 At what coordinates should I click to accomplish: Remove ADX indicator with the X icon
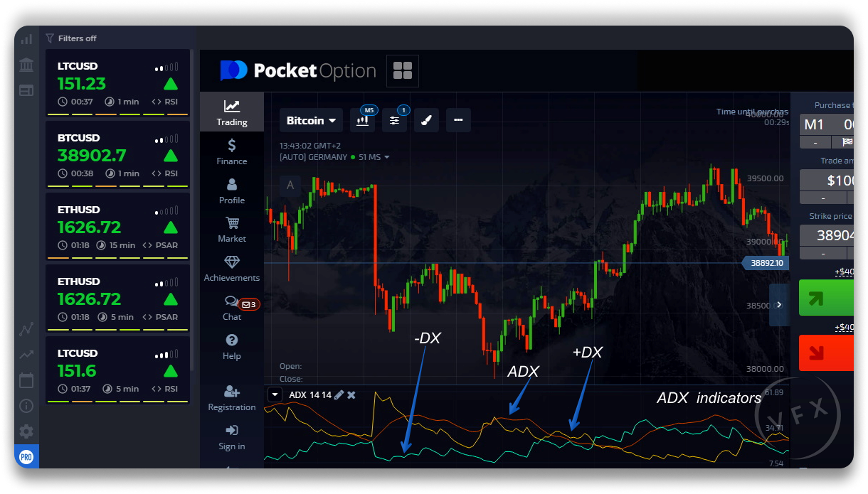tap(351, 394)
